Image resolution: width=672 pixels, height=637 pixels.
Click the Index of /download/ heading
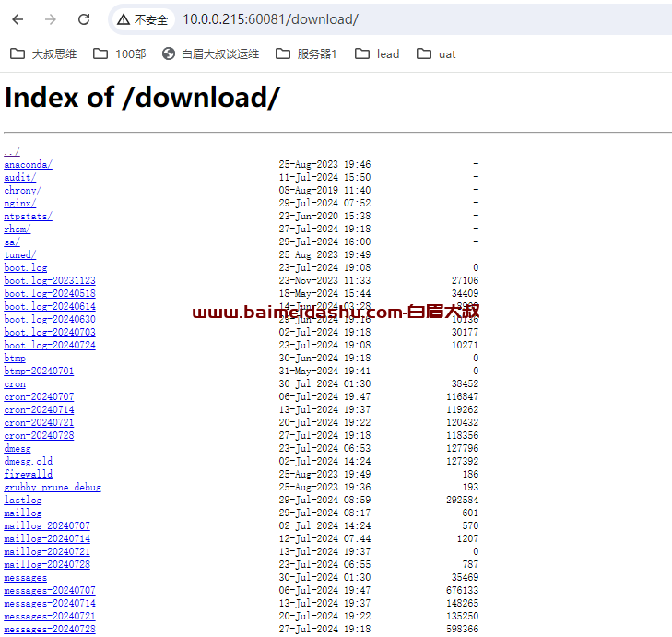[142, 98]
